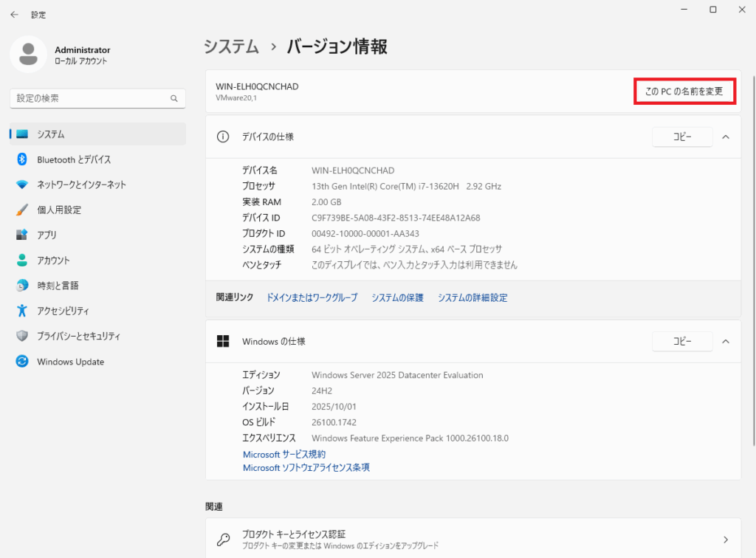Viewport: 756px width, 558px height.
Task: Open プロダクト キーとライセンス認証 chevron row
Action: [725, 540]
